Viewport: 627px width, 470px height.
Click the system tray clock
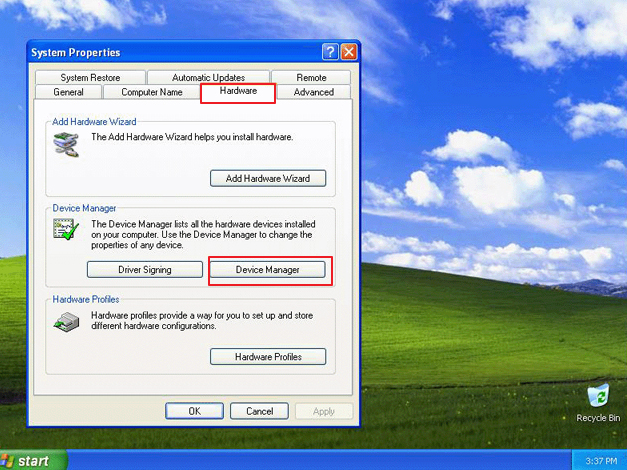pyautogui.click(x=601, y=461)
